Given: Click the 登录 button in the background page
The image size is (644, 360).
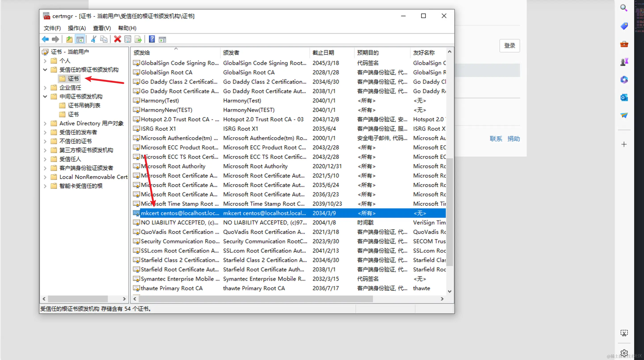Looking at the screenshot, I should tap(509, 46).
